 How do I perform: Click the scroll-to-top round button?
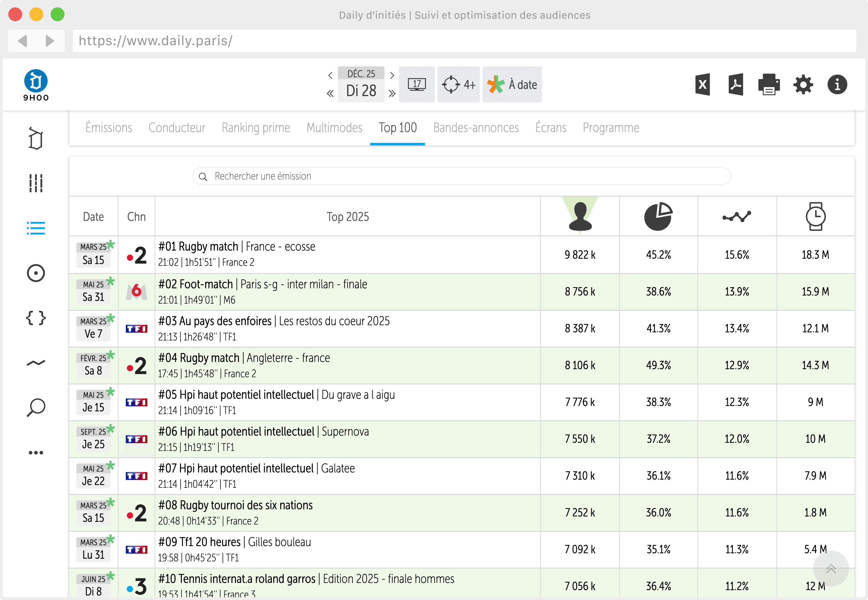click(x=831, y=569)
